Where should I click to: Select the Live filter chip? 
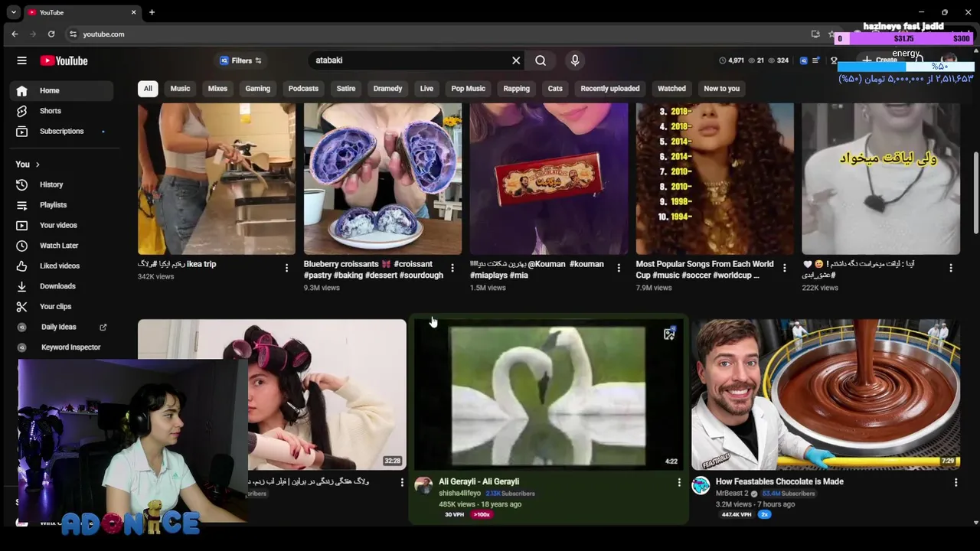click(426, 89)
